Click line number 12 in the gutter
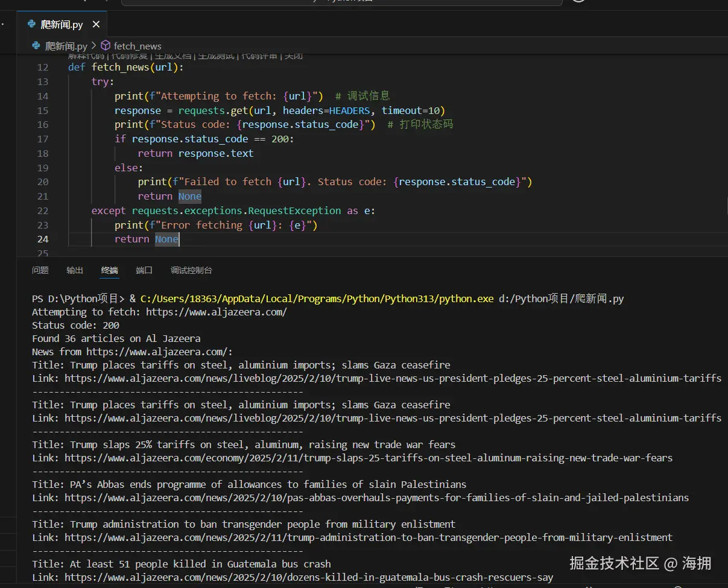Screen dimensions: 728x588 pyautogui.click(x=42, y=68)
